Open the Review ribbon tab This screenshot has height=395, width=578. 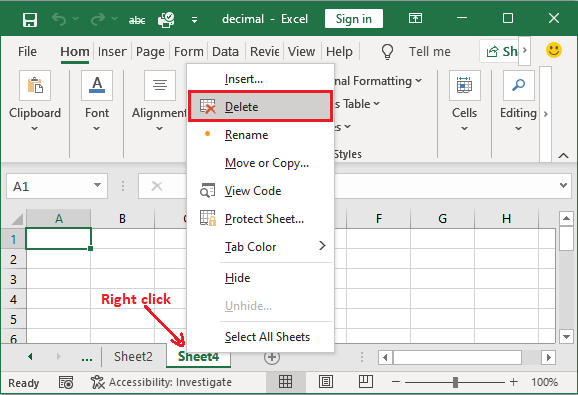pyautogui.click(x=264, y=52)
